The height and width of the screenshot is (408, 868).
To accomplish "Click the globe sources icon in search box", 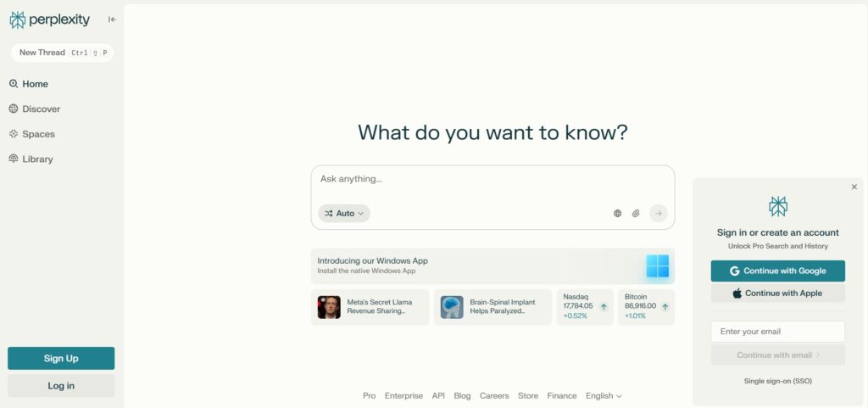I will 617,213.
